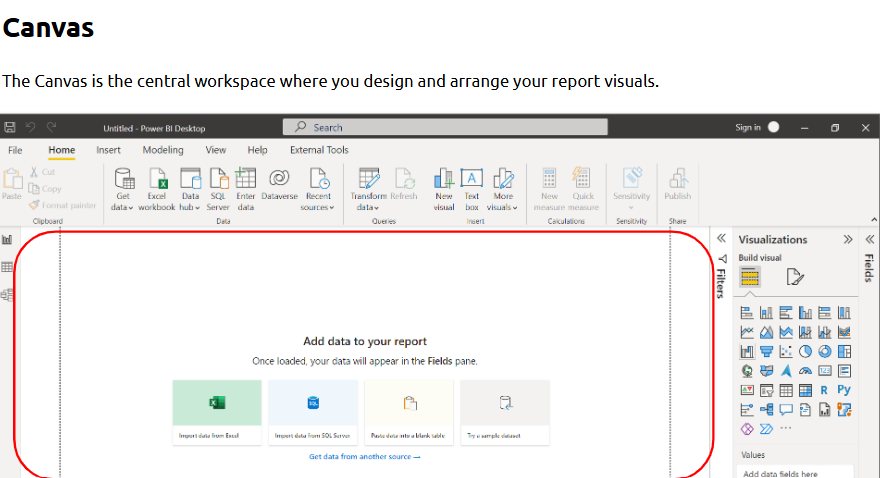880x478 pixels.
Task: Click the Save icon in title bar
Action: [10, 127]
